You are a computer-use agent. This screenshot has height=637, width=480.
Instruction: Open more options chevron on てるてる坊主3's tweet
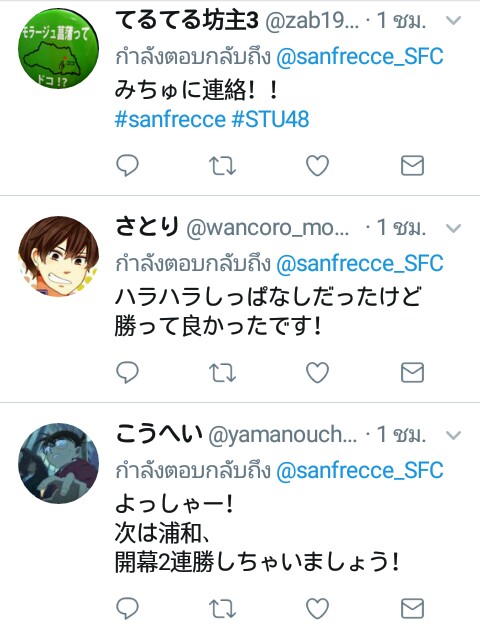pos(453,20)
